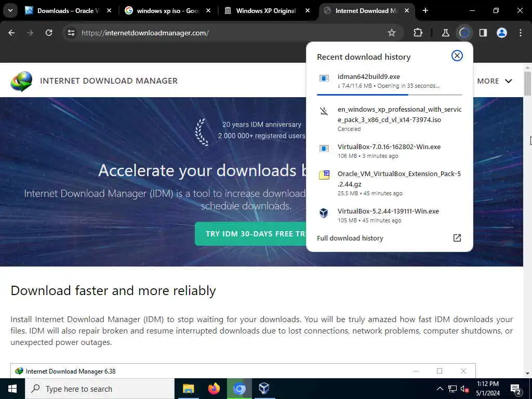Click TRY IDM 30-DAYS FREE TRIAL button
532x399 pixels.
(x=250, y=234)
